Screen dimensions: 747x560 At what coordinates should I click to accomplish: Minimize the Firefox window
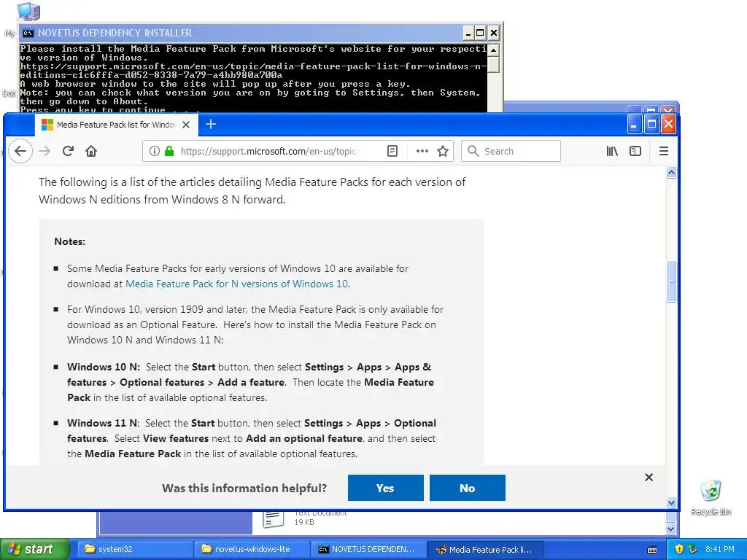[x=634, y=125]
